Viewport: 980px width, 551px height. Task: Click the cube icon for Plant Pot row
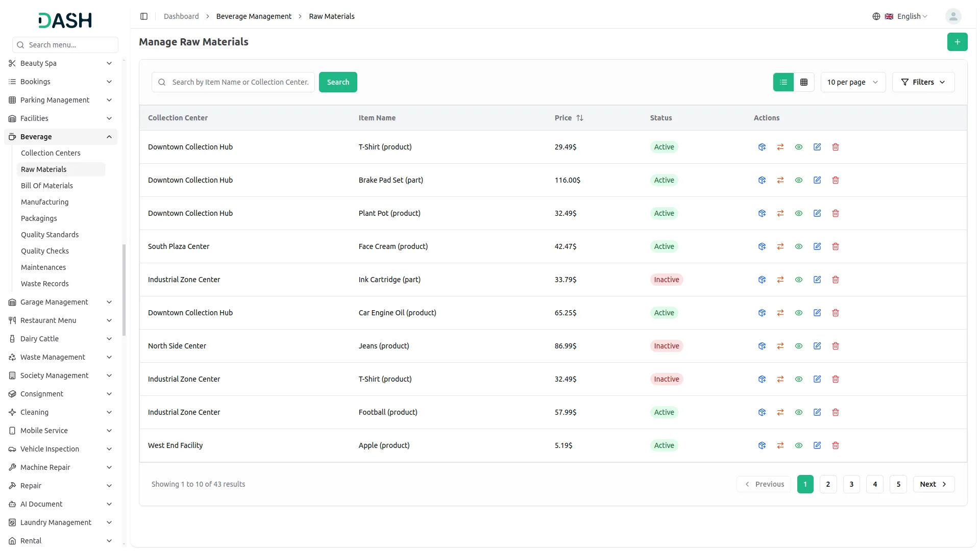click(762, 213)
